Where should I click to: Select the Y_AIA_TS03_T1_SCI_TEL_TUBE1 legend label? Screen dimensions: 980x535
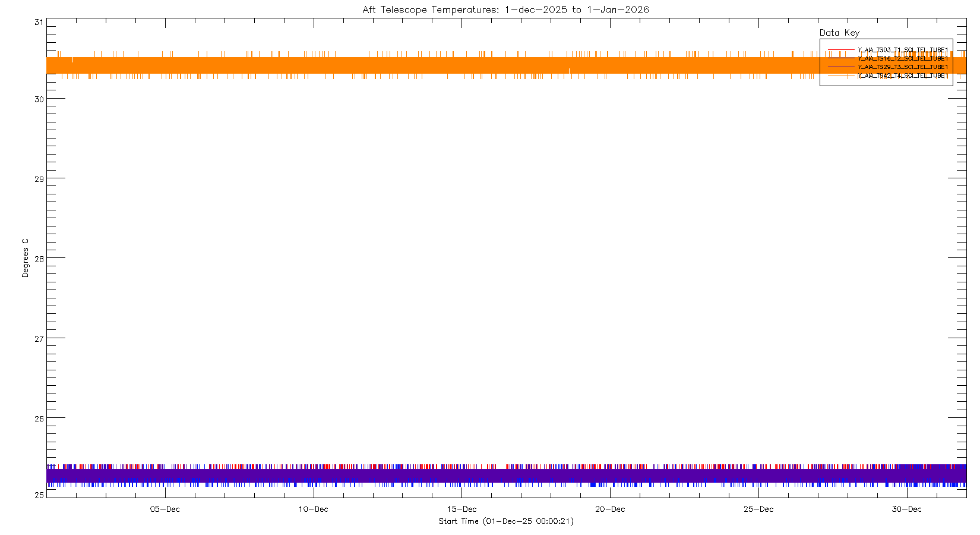[903, 50]
